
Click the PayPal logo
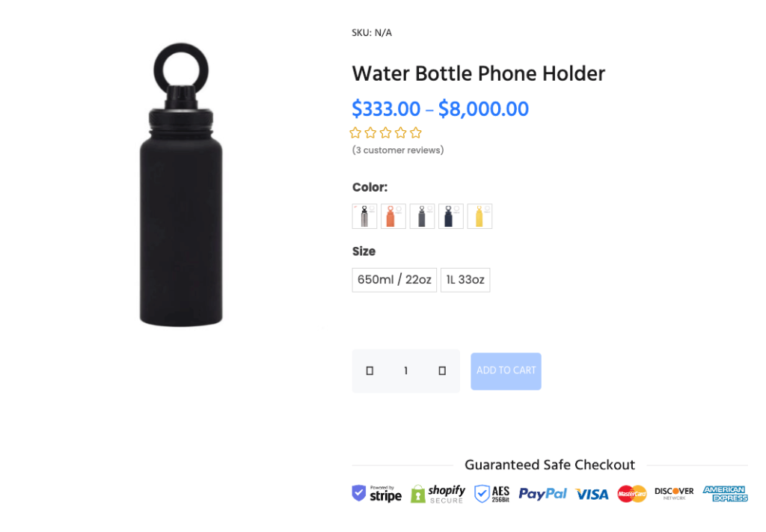543,494
